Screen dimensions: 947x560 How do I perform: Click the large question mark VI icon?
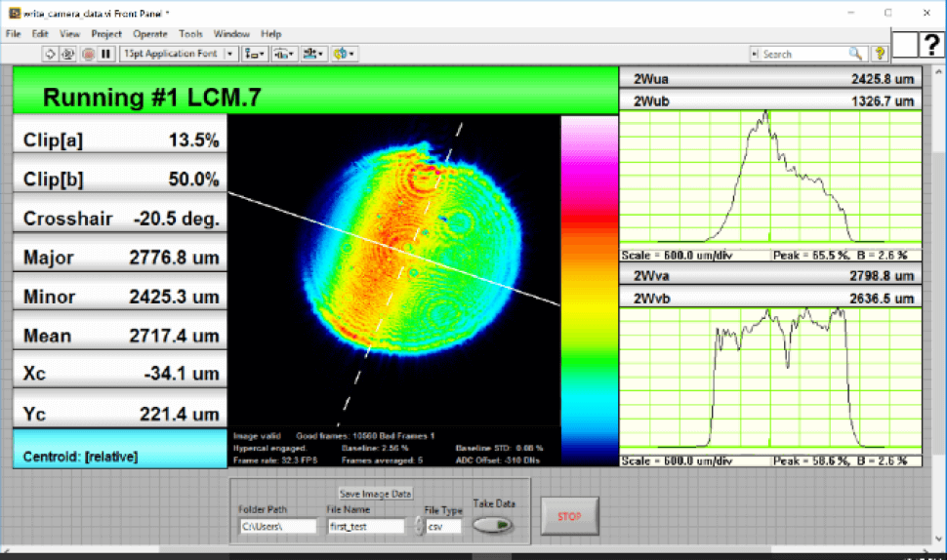click(930, 44)
